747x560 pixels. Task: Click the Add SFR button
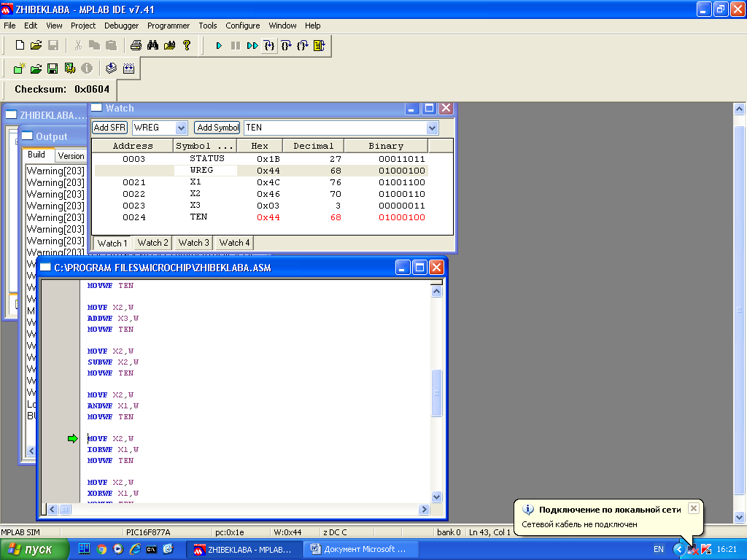[x=109, y=128]
